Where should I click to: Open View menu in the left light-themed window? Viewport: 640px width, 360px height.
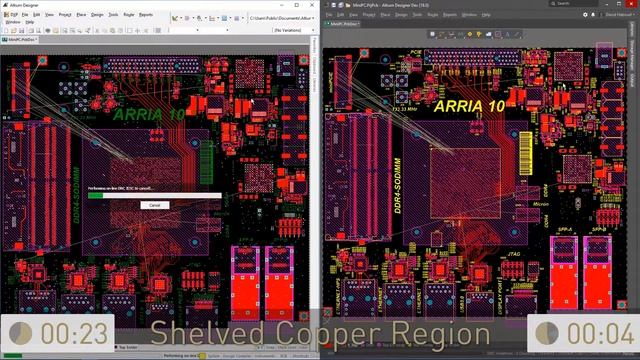point(49,15)
